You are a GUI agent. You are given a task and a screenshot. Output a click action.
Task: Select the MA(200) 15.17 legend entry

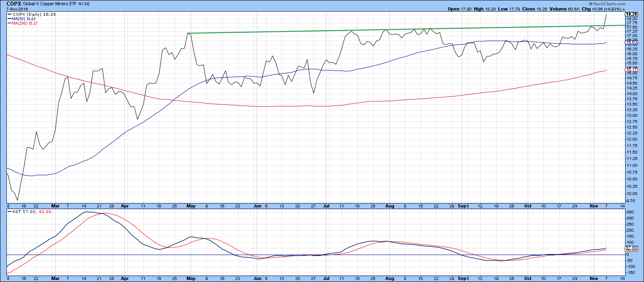pos(23,23)
